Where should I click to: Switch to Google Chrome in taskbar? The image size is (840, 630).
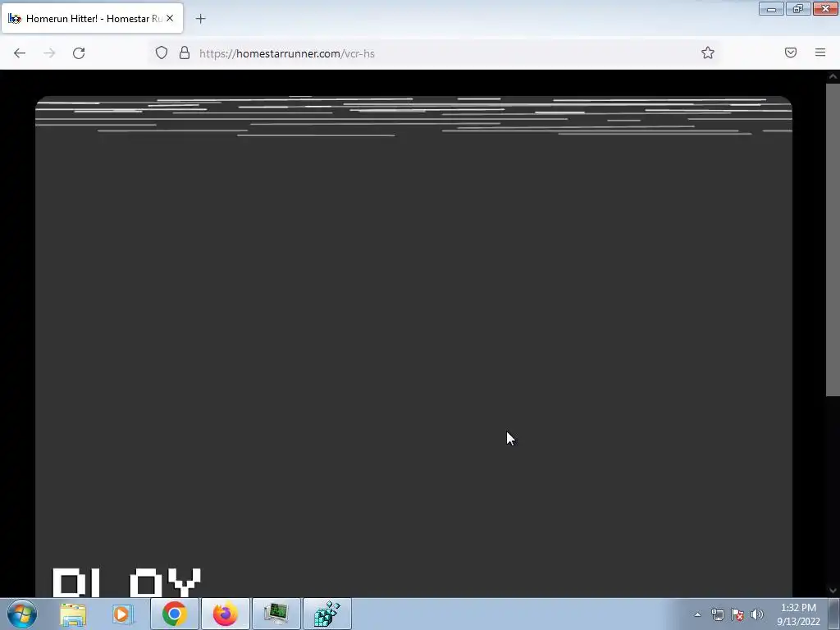point(174,614)
